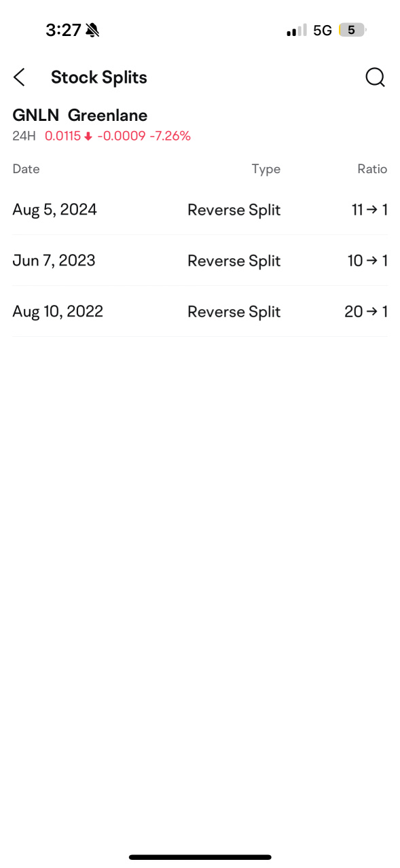
Task: Select the Jun 7, 2023 split row
Action: tap(200, 261)
